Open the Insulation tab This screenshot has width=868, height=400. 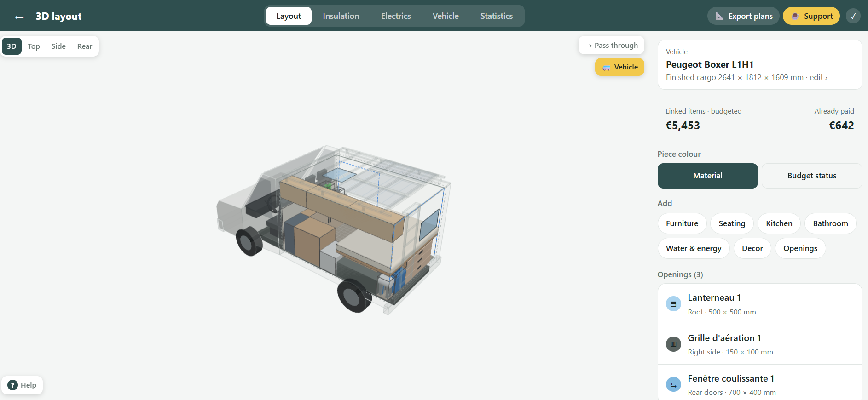point(341,16)
